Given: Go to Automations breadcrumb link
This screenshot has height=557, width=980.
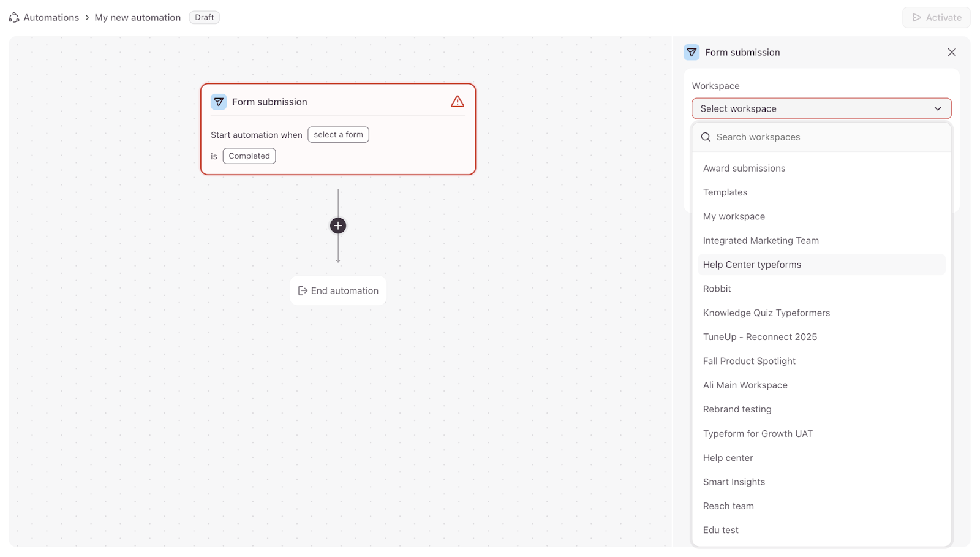Looking at the screenshot, I should coord(51,18).
